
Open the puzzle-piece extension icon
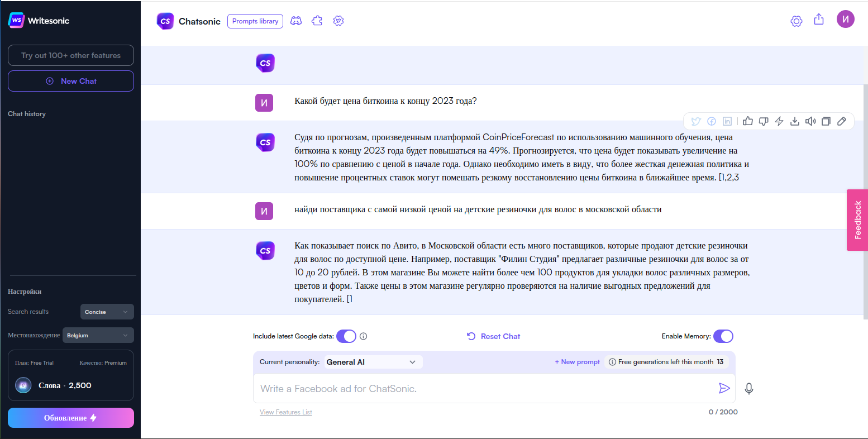(317, 21)
